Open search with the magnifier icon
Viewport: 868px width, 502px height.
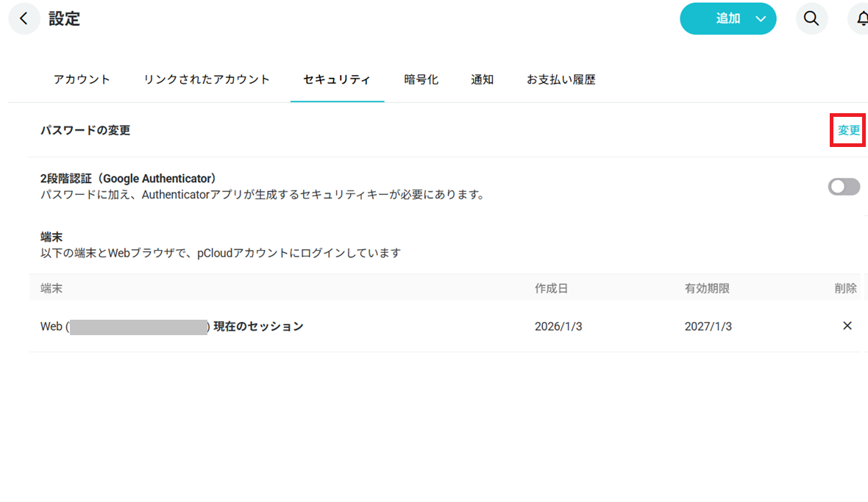tap(811, 19)
